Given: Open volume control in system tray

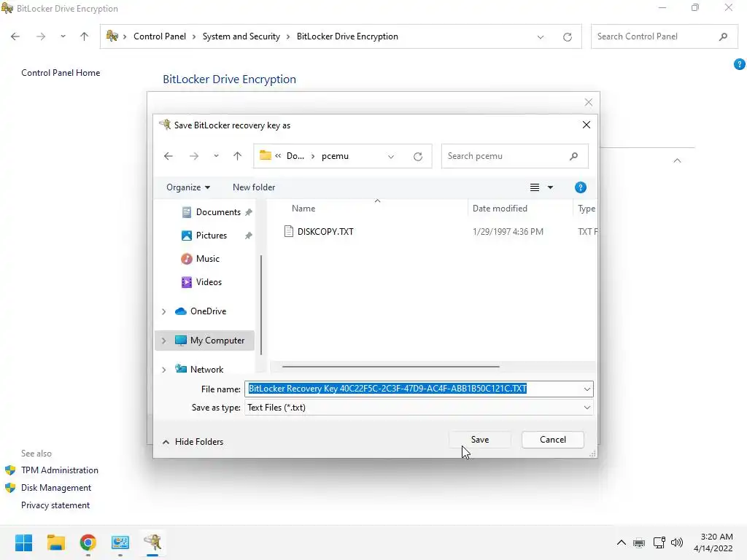Looking at the screenshot, I should click(676, 542).
